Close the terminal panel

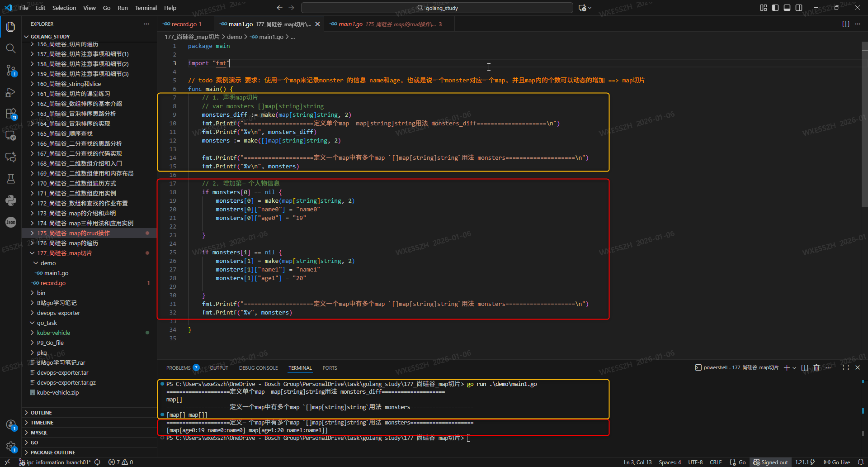(858, 368)
